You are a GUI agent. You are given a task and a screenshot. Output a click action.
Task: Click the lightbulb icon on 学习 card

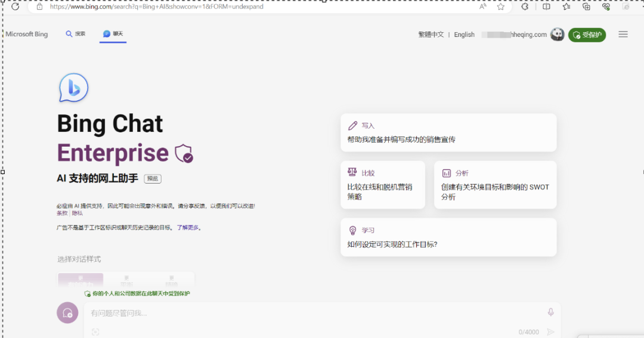(352, 230)
